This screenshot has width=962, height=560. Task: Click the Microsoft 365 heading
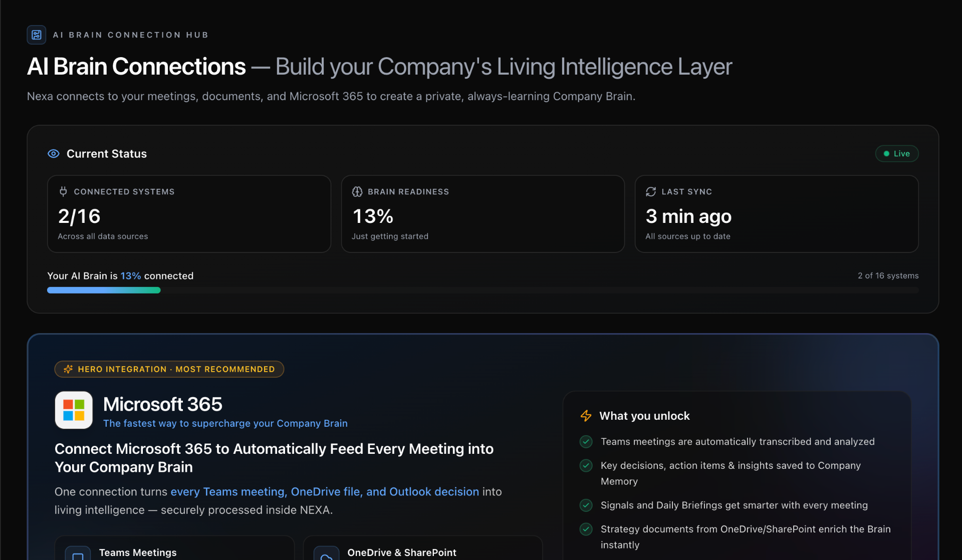[162, 404]
